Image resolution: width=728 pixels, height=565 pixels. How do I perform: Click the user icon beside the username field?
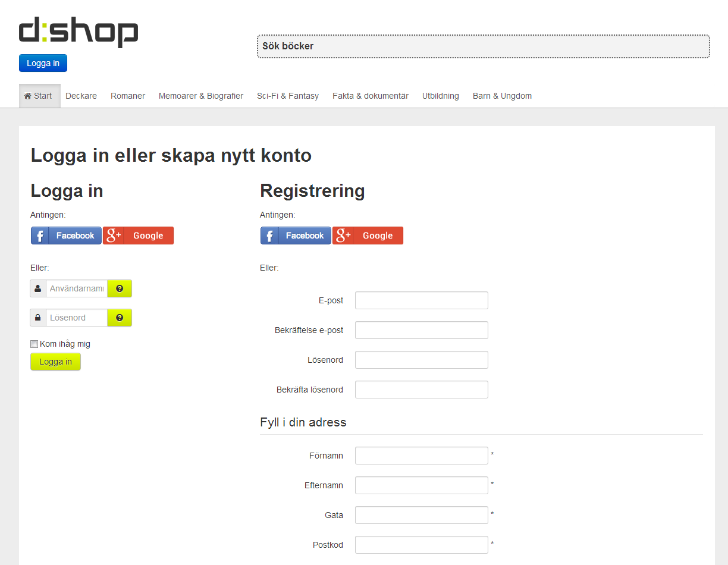click(x=38, y=288)
